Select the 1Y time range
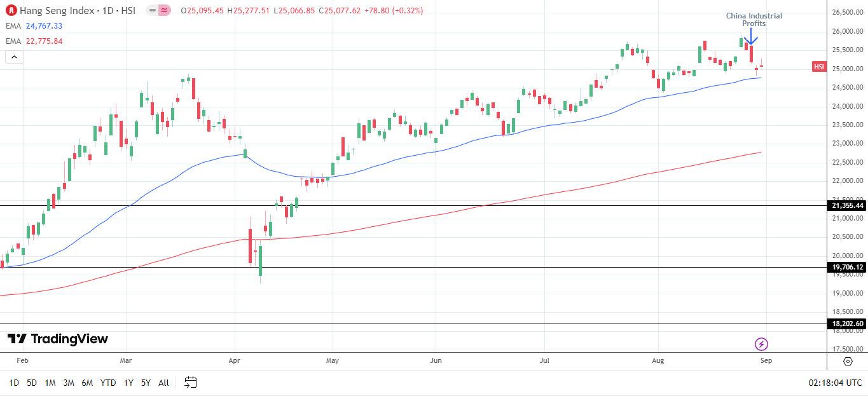Viewport: 868px width, 396px height. click(128, 383)
